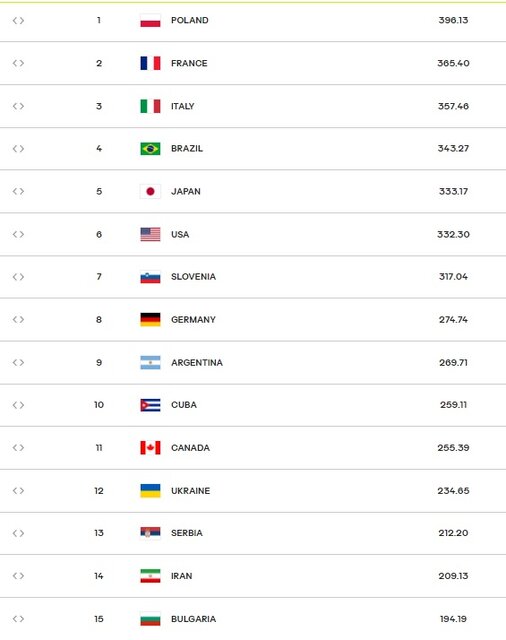Expand the Italy row arrows
This screenshot has width=506, height=640.
18,106
